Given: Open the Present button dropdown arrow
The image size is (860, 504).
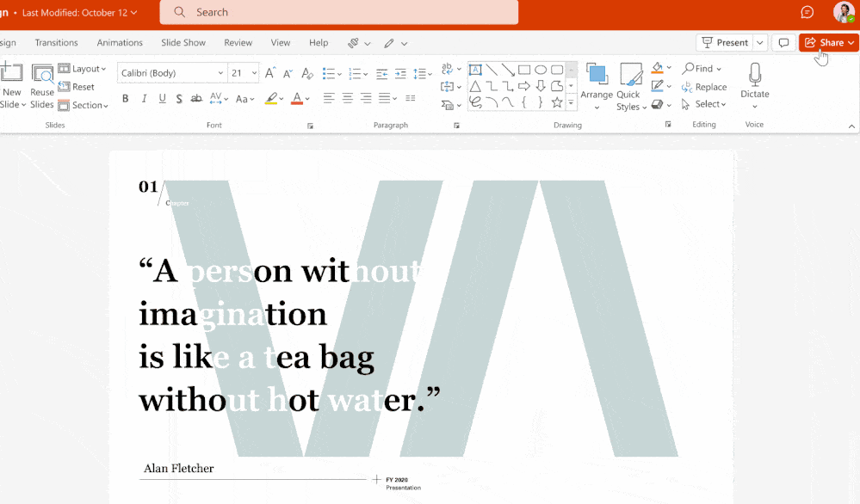Looking at the screenshot, I should point(761,42).
